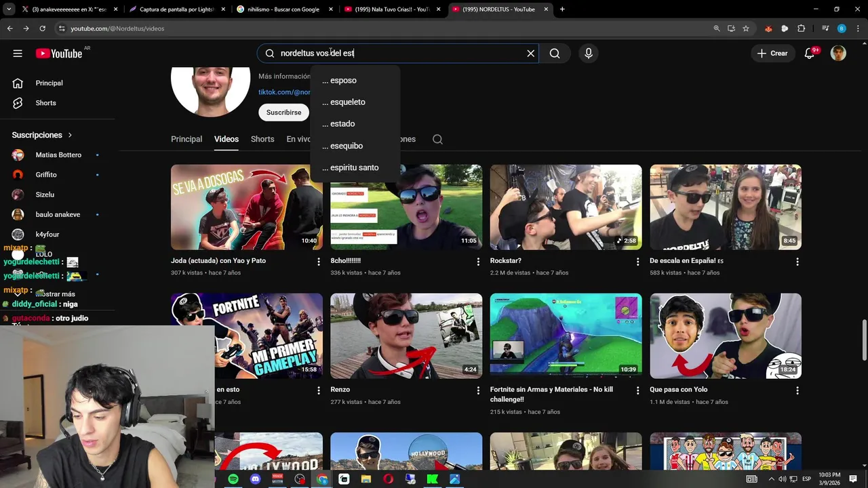Start voice search with the microphone
Image resolution: width=868 pixels, height=488 pixels.
[x=589, y=54]
